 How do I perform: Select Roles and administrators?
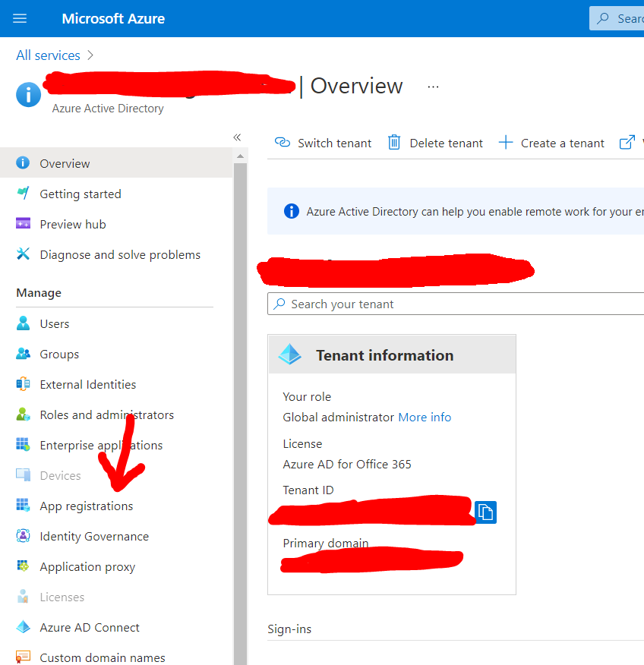[x=106, y=414]
